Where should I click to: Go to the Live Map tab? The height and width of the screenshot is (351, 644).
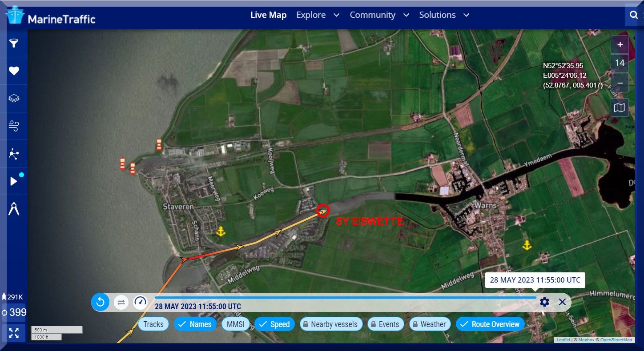(x=268, y=15)
